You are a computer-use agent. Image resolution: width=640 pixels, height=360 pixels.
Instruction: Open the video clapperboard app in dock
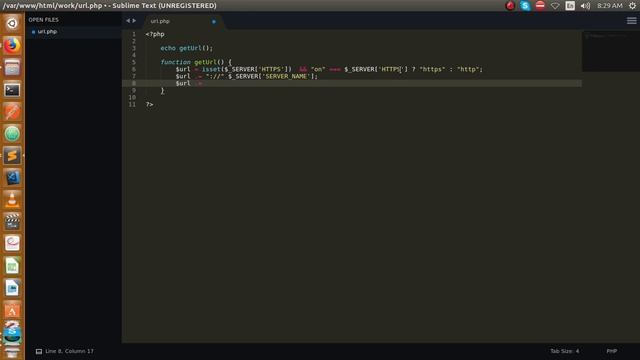(12, 222)
